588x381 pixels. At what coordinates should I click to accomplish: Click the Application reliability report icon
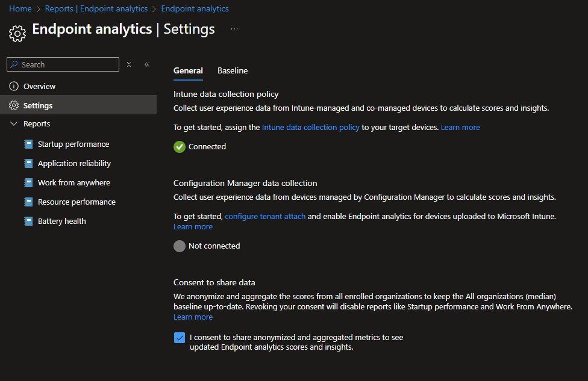click(x=28, y=164)
